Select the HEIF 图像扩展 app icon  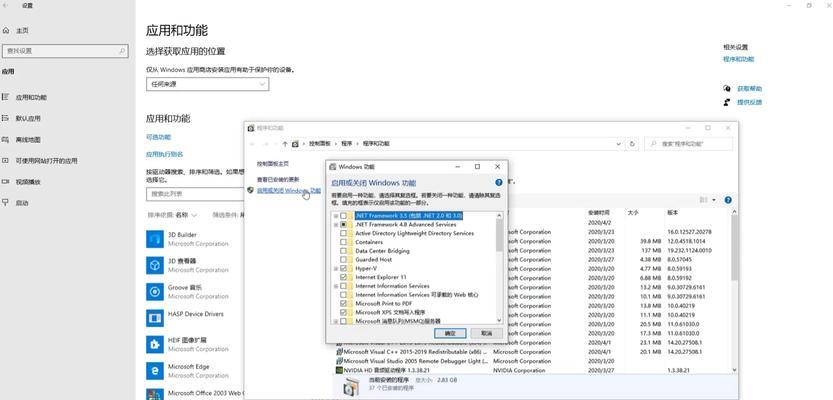click(155, 344)
